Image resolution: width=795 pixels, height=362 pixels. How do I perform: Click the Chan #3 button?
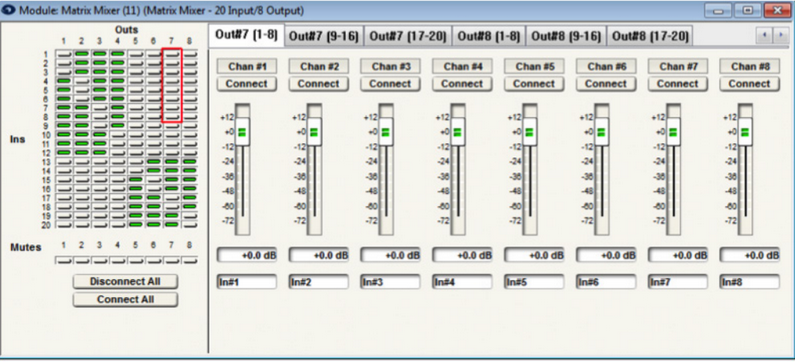pos(390,66)
